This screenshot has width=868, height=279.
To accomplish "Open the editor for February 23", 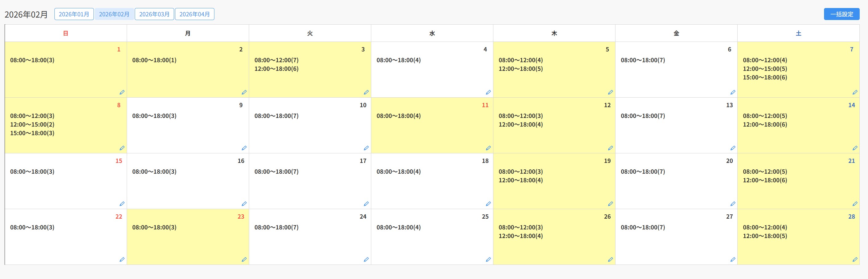I will (x=244, y=259).
